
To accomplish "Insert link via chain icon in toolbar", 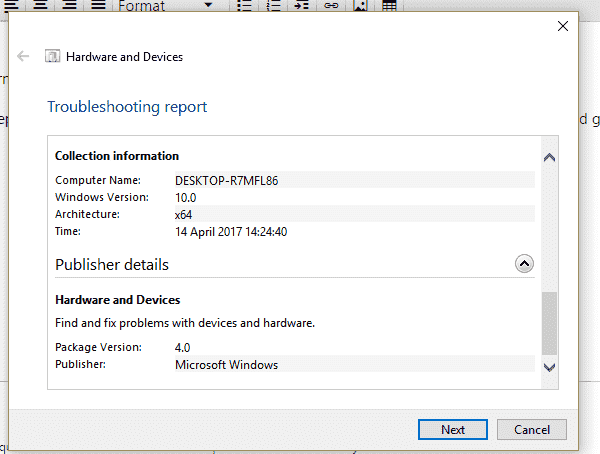I will pyautogui.click(x=331, y=5).
